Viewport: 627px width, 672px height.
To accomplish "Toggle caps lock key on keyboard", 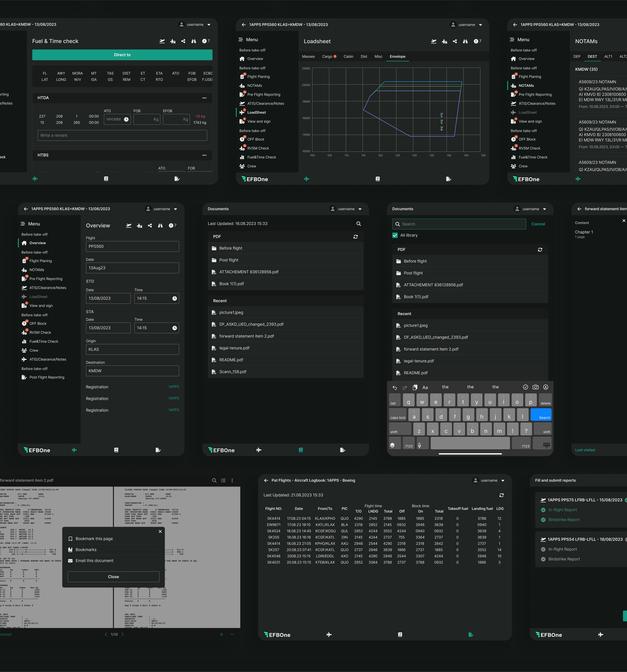I will click(x=398, y=415).
